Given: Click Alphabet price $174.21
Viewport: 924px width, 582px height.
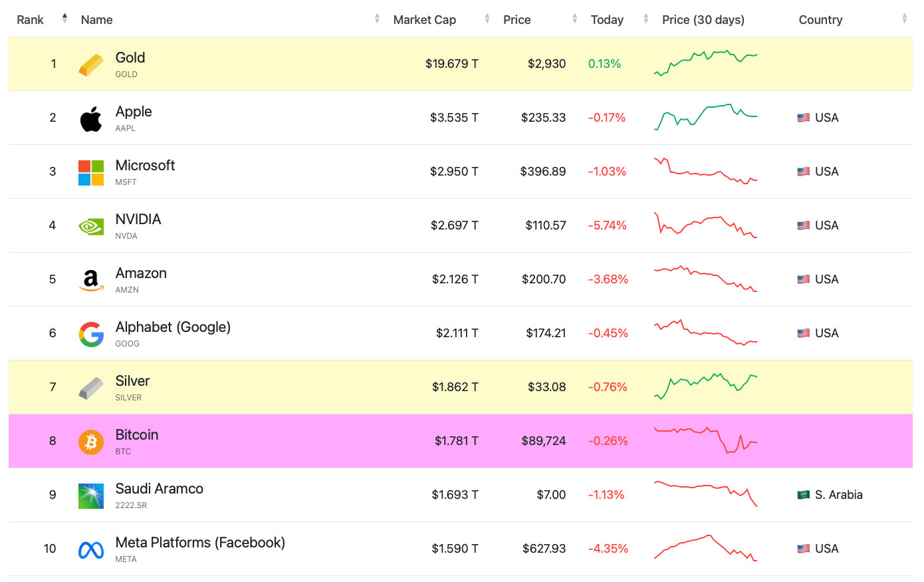Looking at the screenshot, I should click(x=546, y=333).
